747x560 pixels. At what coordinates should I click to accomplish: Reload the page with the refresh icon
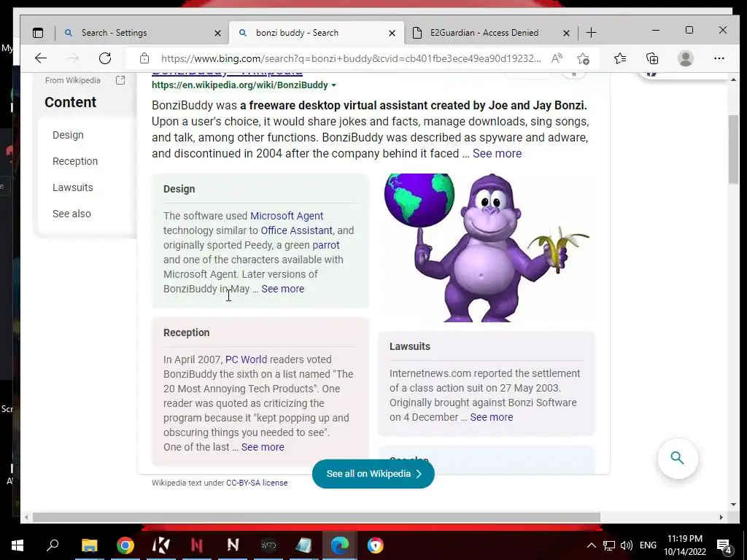(x=105, y=58)
